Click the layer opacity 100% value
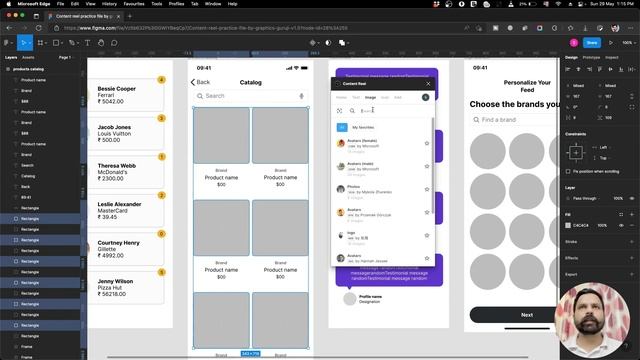Viewport: 640px width, 360px height. click(x=618, y=198)
